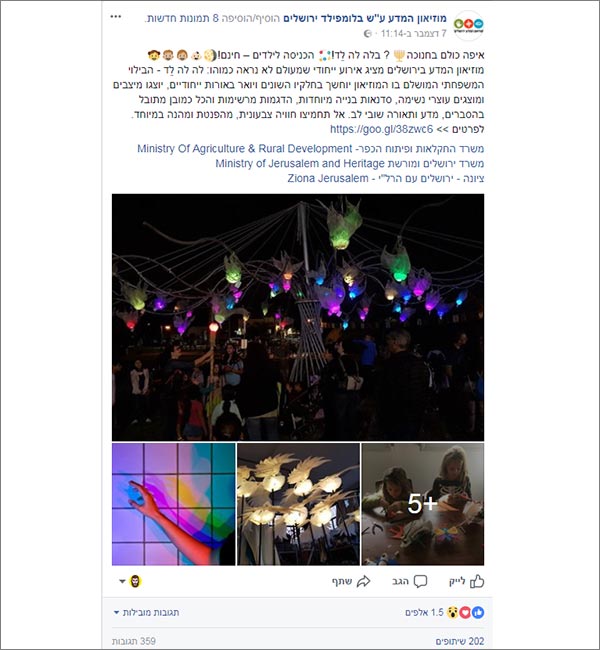Open the colorful hand shadow wall photo
Viewport: 600px width, 650px height.
(173, 504)
